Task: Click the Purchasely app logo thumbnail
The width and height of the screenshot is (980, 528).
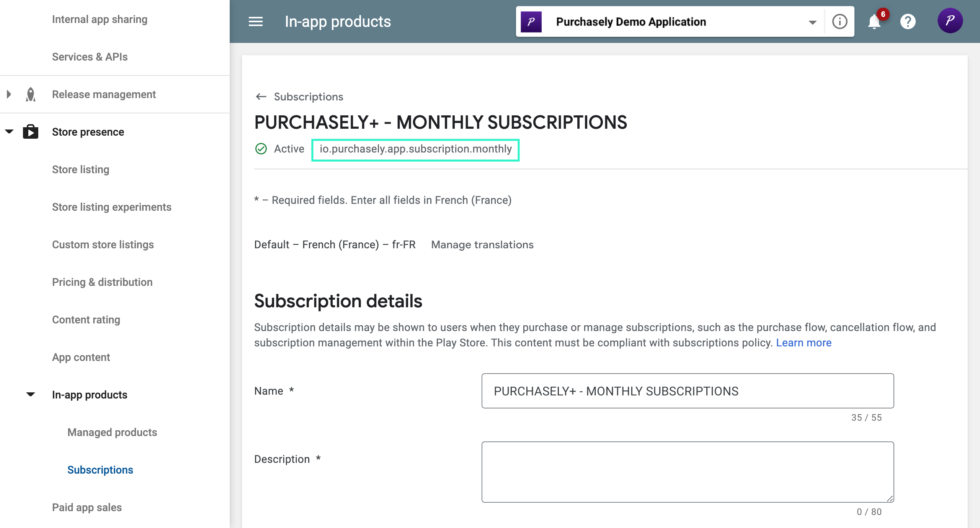Action: point(531,22)
